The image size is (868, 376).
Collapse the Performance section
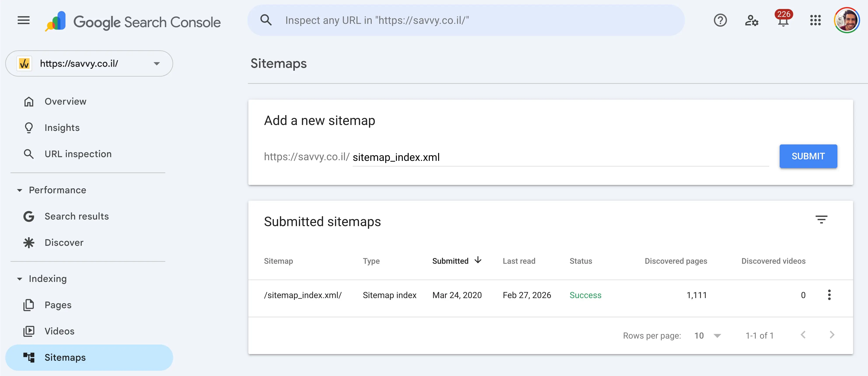19,190
